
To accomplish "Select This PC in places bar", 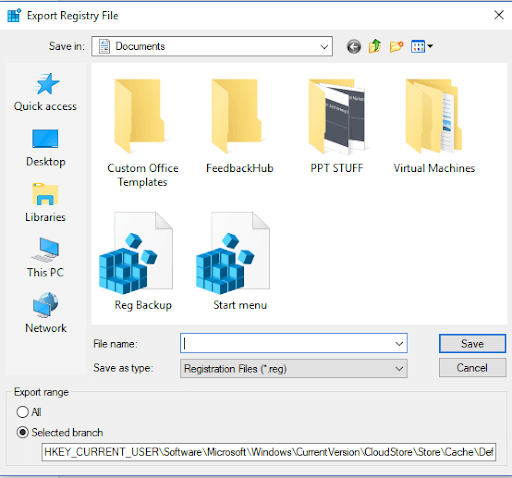I will (x=45, y=258).
